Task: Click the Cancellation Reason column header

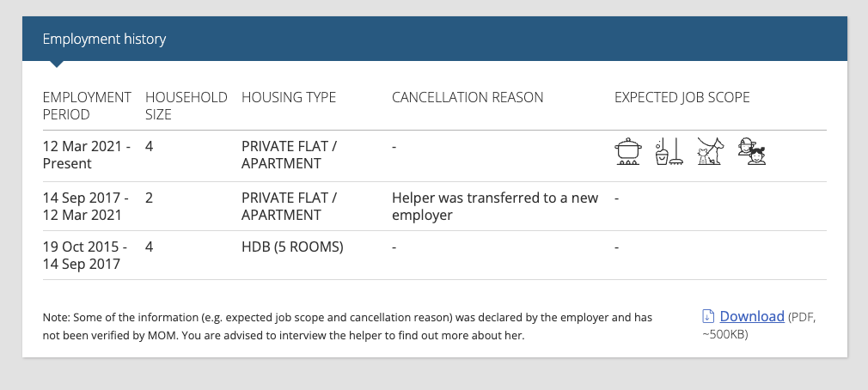Action: tap(468, 97)
